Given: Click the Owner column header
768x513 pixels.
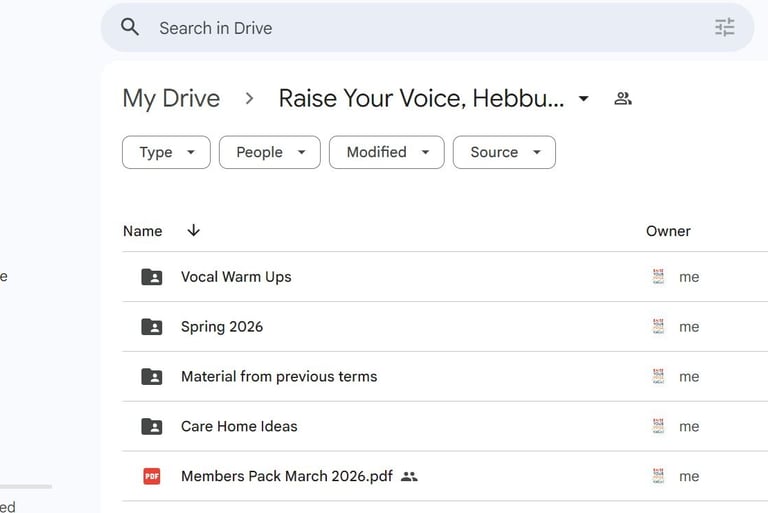Looking at the screenshot, I should click(668, 231).
